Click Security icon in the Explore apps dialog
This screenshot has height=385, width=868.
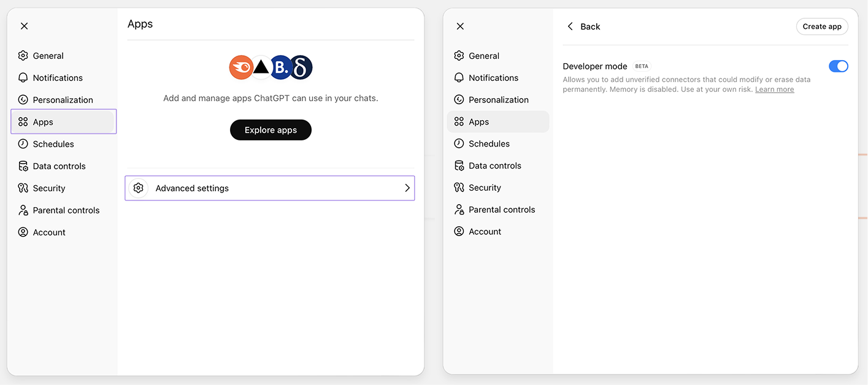coord(23,188)
